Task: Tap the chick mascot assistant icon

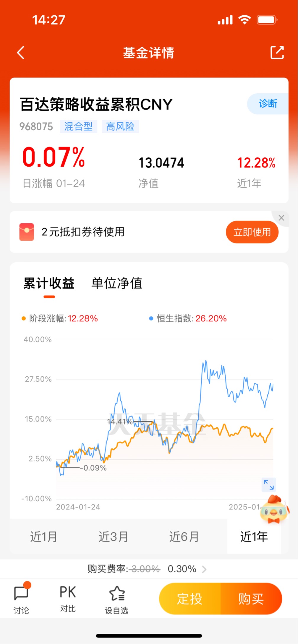Action: click(274, 509)
